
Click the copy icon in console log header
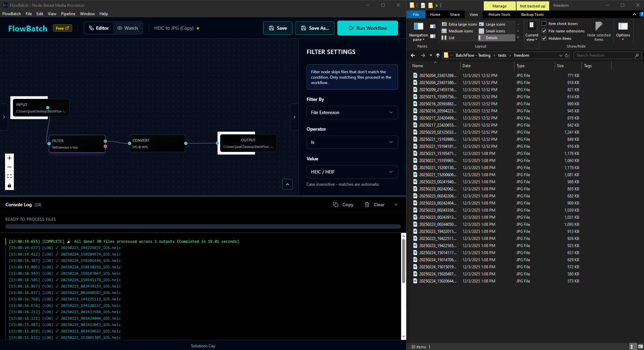336,205
